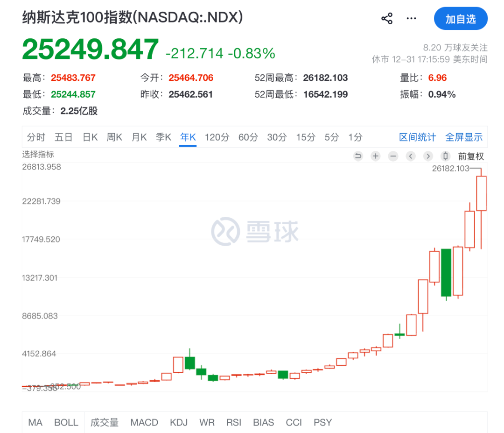
Task: Add the index via 加自选 button
Action: coord(461,19)
